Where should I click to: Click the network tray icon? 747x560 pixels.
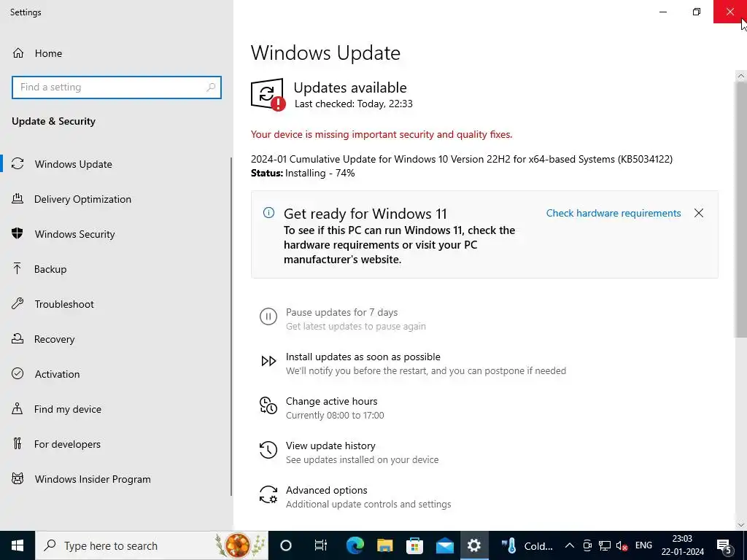(x=605, y=545)
